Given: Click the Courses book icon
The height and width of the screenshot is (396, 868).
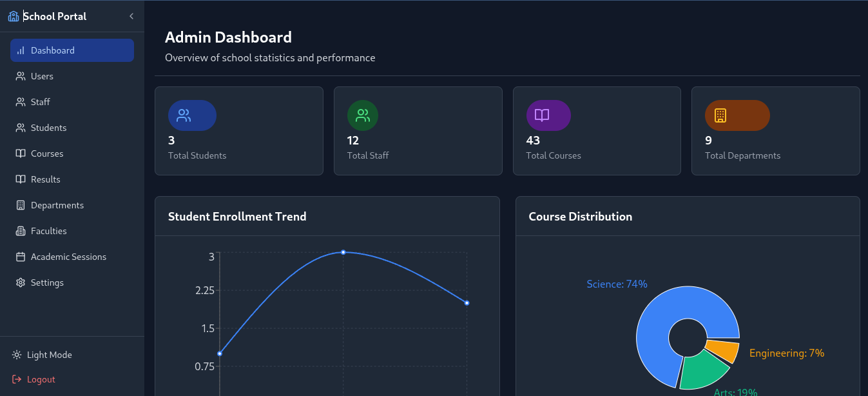Looking at the screenshot, I should [21, 153].
